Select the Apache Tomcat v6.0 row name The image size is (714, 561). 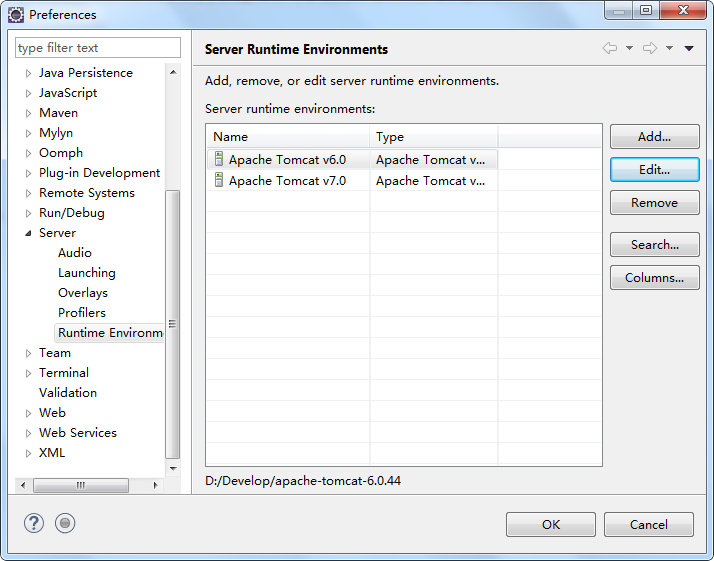(x=287, y=160)
